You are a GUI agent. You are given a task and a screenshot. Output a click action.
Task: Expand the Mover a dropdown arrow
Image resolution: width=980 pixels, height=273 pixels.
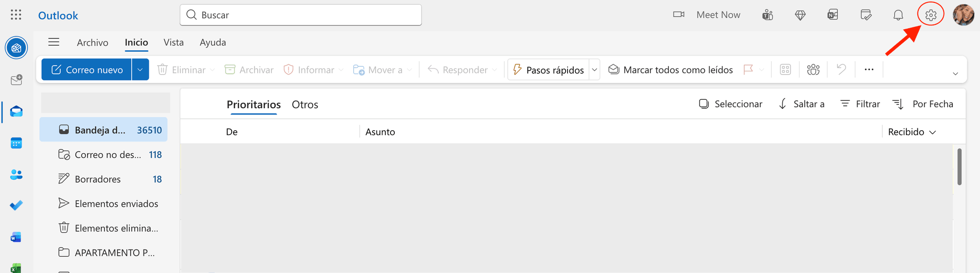pos(410,70)
